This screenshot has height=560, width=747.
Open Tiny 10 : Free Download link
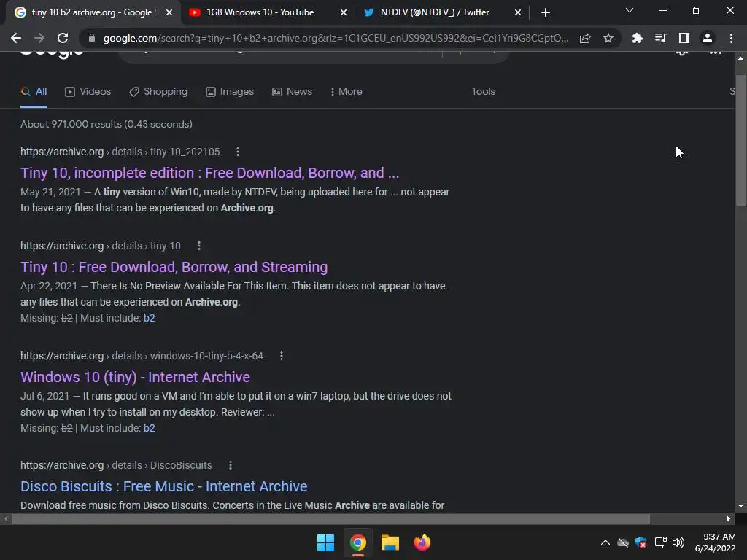click(x=174, y=267)
